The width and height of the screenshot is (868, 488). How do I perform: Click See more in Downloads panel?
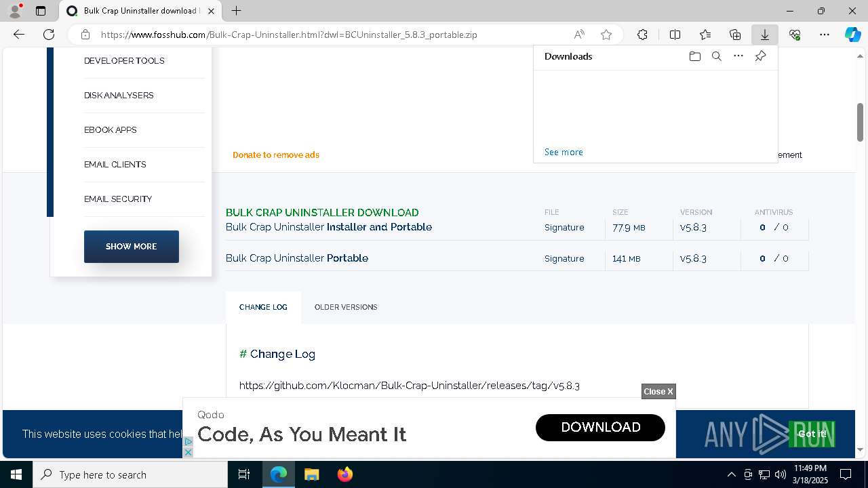coord(564,152)
